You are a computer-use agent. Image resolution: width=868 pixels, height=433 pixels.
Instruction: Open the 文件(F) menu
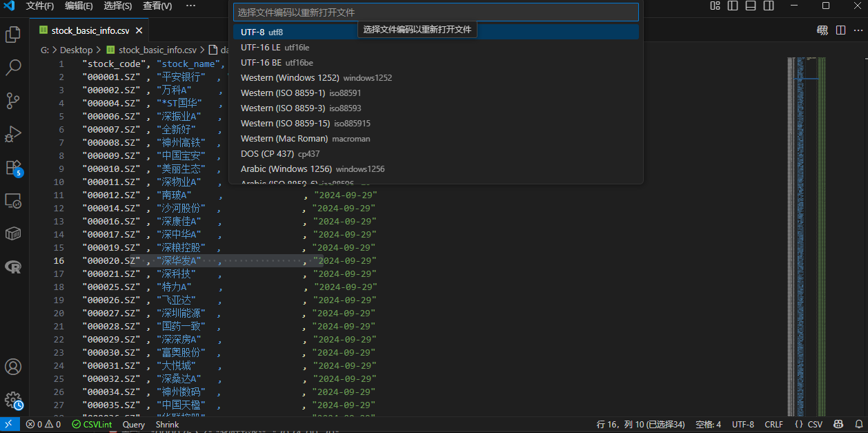pos(40,6)
